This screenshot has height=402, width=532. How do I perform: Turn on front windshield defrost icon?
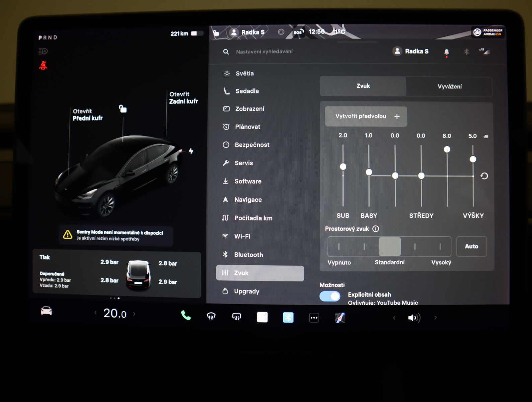coord(211,316)
